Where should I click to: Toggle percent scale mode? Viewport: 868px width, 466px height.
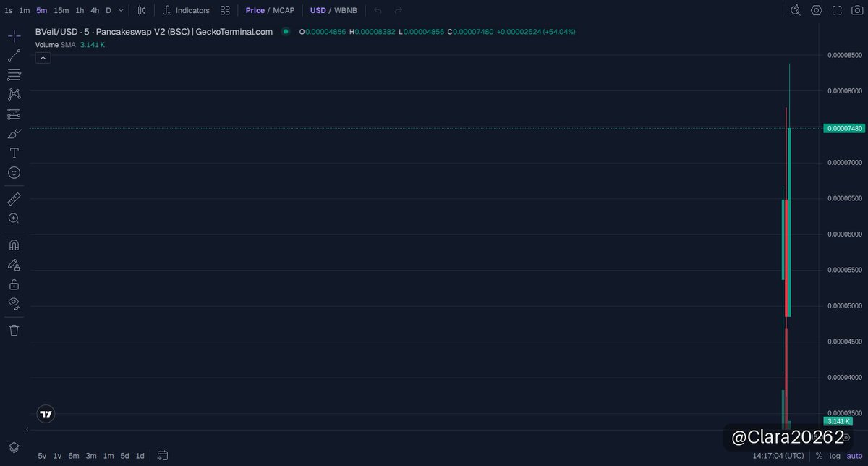coord(819,456)
